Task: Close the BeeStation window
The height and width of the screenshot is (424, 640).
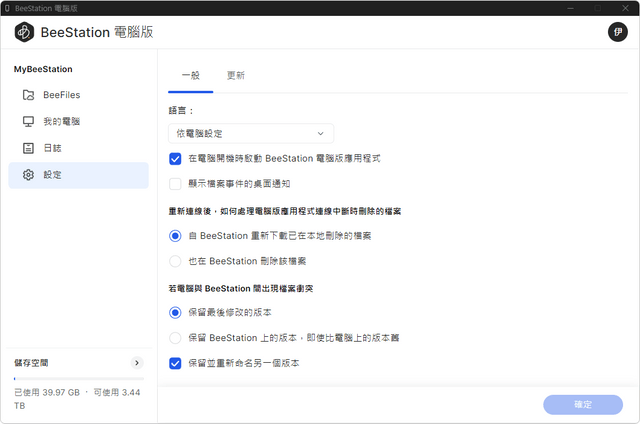Action: 625,8
